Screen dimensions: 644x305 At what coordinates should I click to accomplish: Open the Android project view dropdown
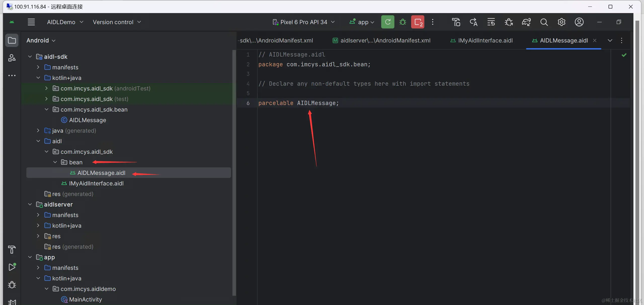(41, 40)
